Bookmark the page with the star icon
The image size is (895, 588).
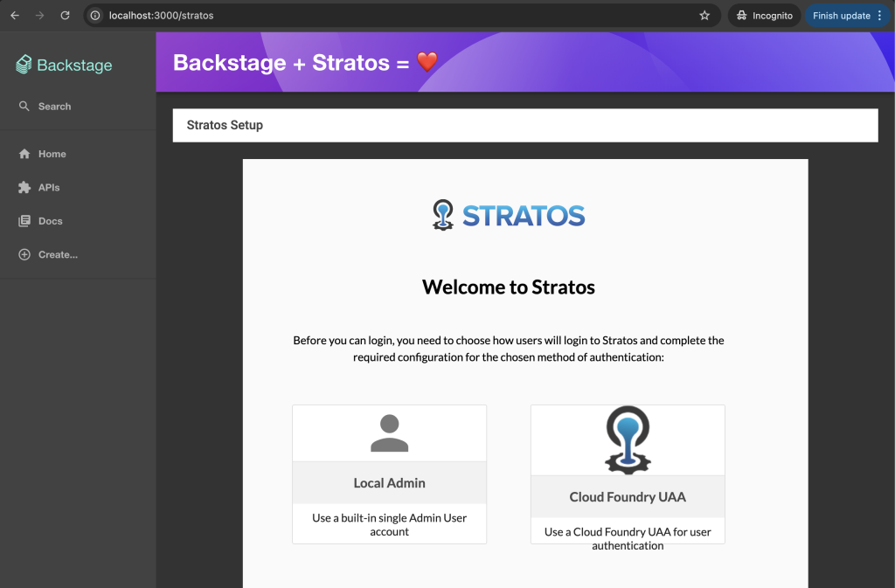click(704, 16)
